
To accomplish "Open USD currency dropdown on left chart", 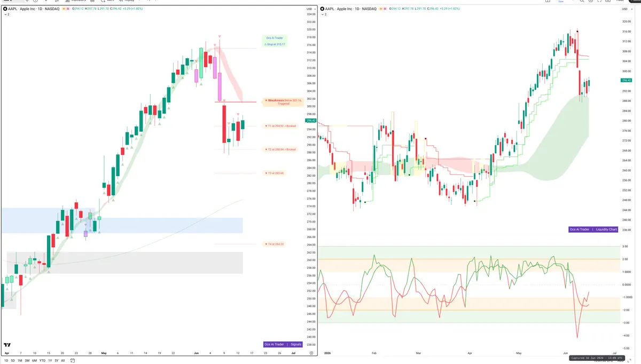I will 310,10.
